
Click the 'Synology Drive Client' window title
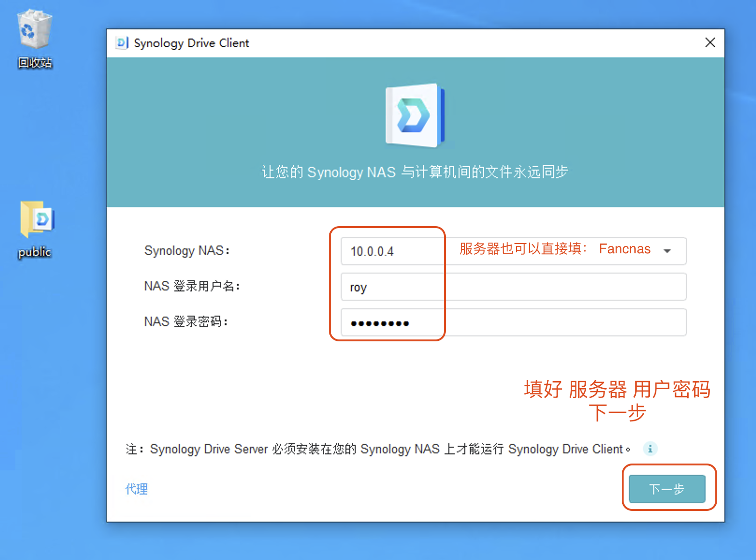tap(191, 43)
